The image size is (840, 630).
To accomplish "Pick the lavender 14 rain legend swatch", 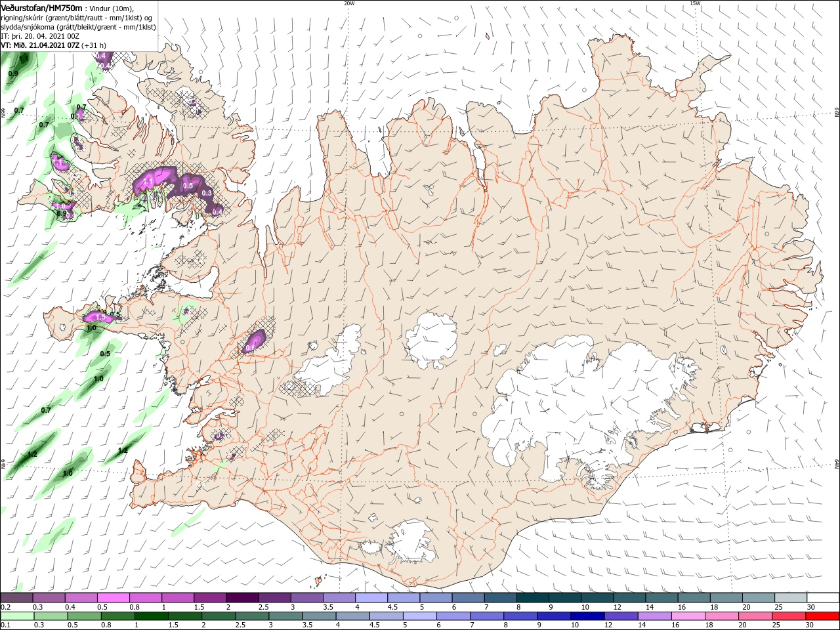I will tap(655, 616).
